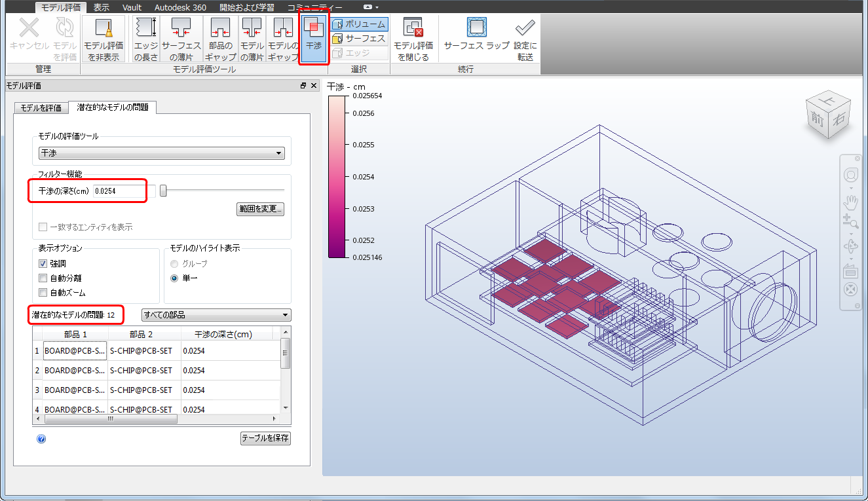Image resolution: width=868 pixels, height=501 pixels.
Task: Activate the orbit tool in the navigation bar
Action: [x=850, y=247]
